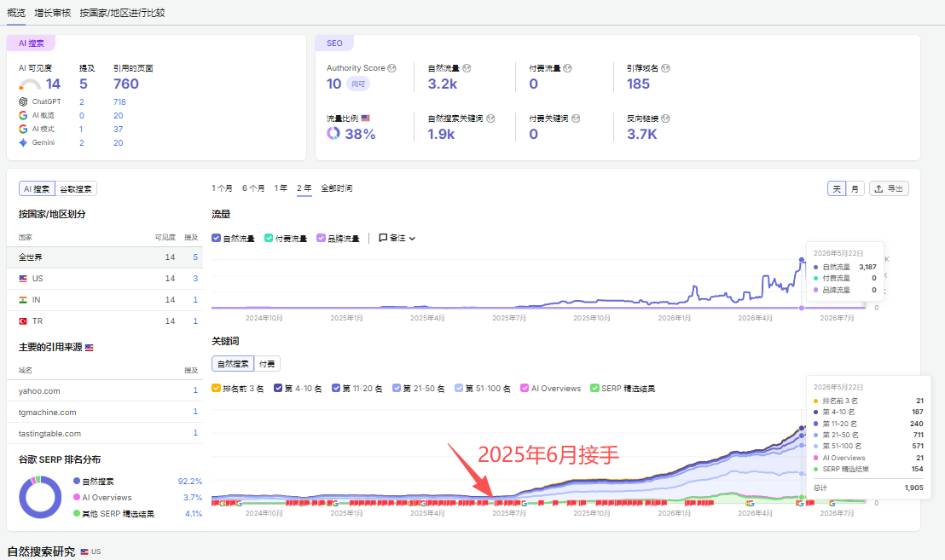Open the 备注 dropdown
Screen dimensions: 945x560
tap(397, 238)
